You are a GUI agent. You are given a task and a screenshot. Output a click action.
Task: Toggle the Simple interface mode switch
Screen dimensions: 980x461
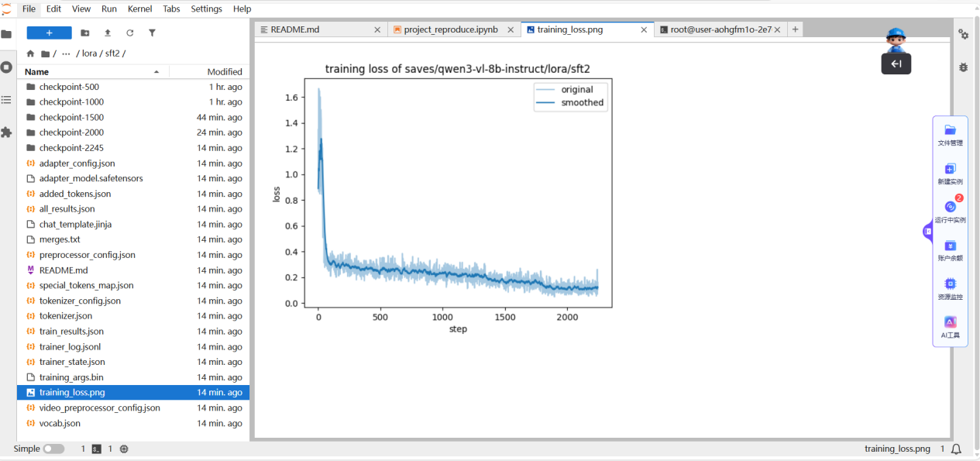[x=53, y=449]
